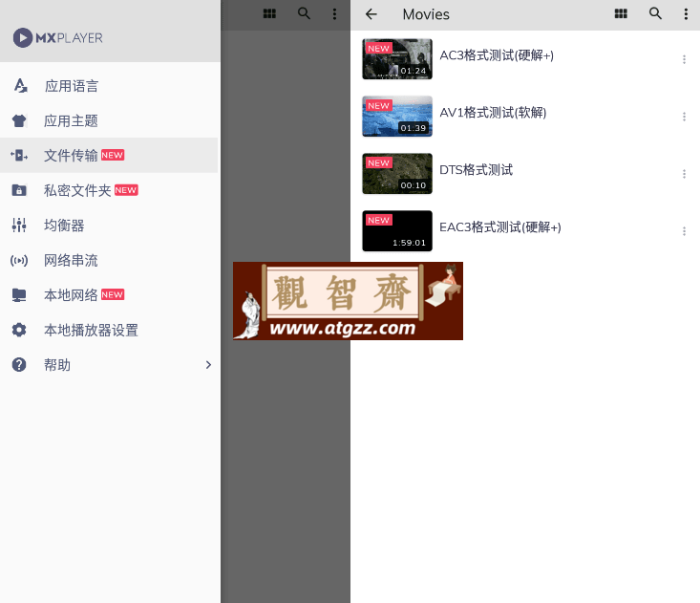Open 均衡器 menu entry
This screenshot has width=700, height=603.
pos(109,226)
